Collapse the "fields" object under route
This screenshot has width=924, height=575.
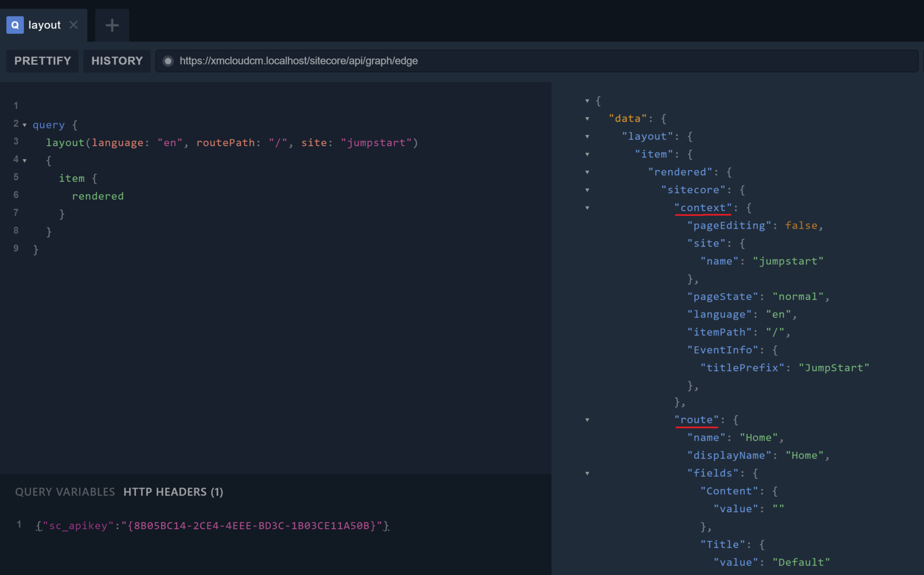click(x=588, y=473)
